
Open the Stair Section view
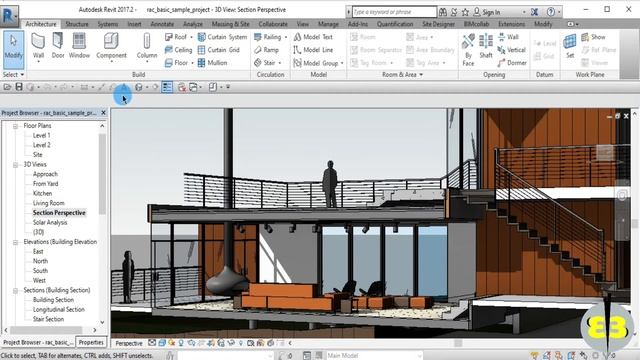48,320
